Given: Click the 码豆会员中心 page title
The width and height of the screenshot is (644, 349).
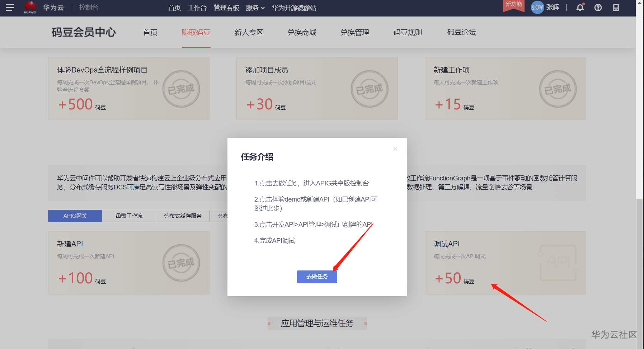Looking at the screenshot, I should pos(84,32).
